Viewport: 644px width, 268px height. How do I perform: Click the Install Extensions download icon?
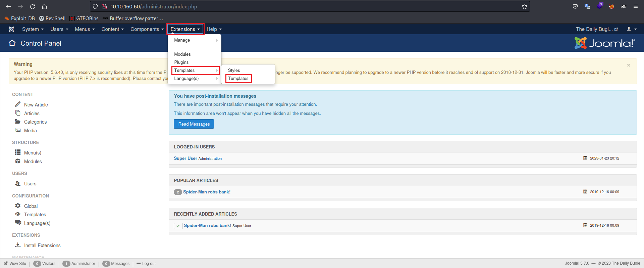pyautogui.click(x=18, y=245)
